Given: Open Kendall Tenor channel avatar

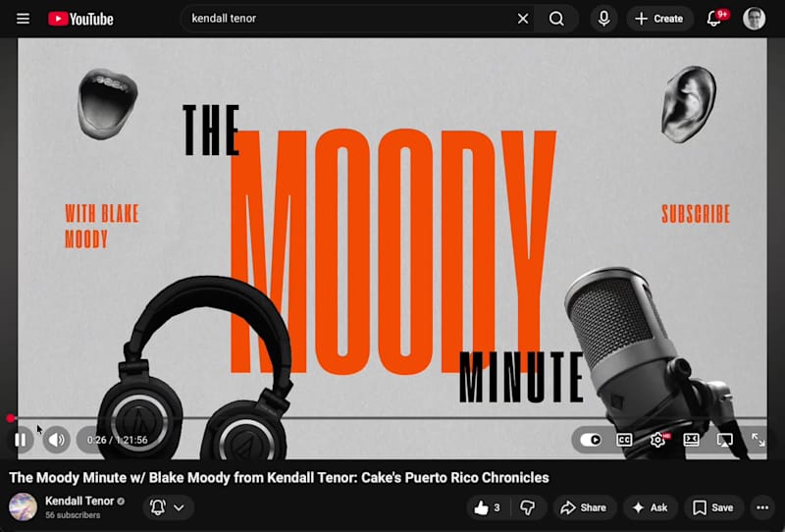Looking at the screenshot, I should tap(23, 506).
